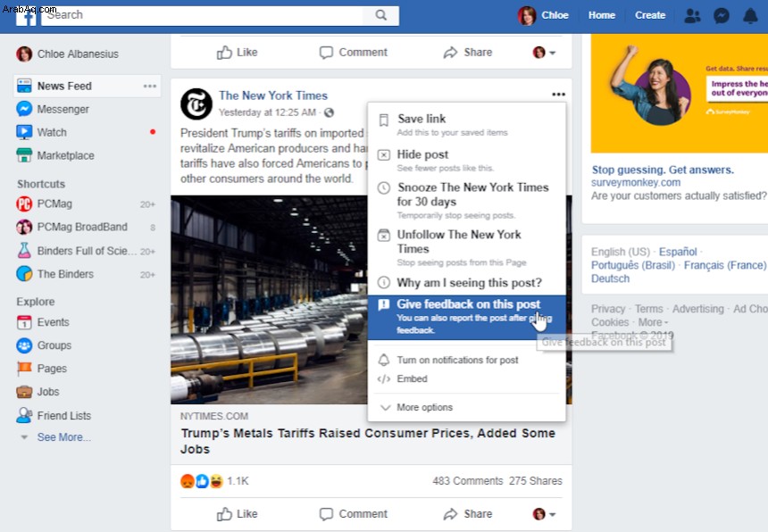Click Chloe's profile picture in top bar
The image size is (768, 532).
[x=527, y=16]
